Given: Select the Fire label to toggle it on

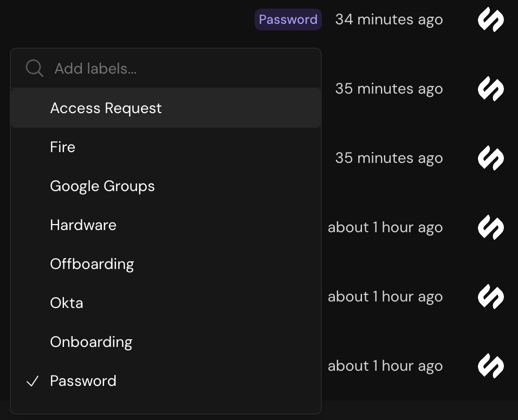Looking at the screenshot, I should coord(62,147).
